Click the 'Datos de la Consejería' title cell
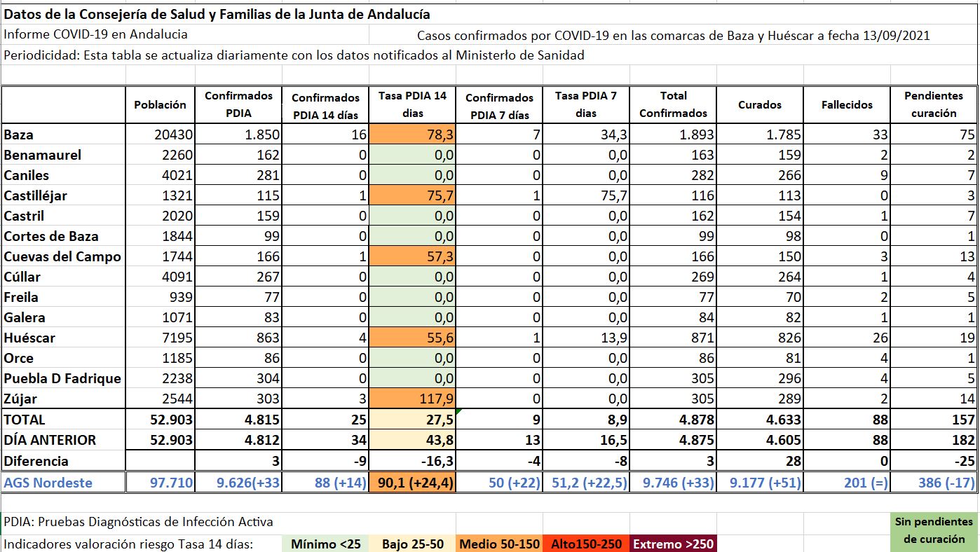 [x=217, y=15]
